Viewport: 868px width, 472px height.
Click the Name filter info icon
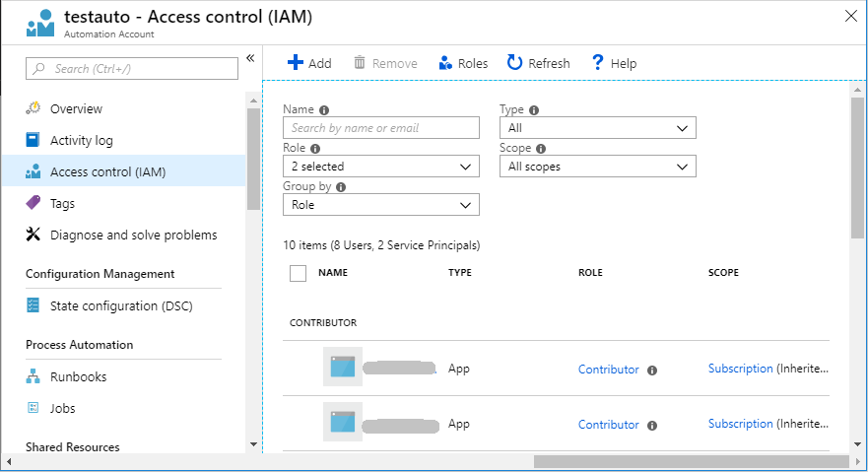(324, 110)
